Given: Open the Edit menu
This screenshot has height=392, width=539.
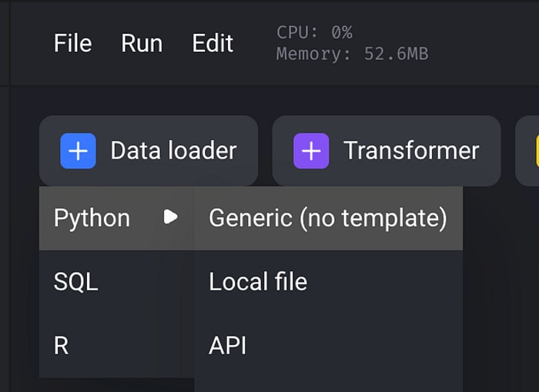Looking at the screenshot, I should [x=213, y=43].
